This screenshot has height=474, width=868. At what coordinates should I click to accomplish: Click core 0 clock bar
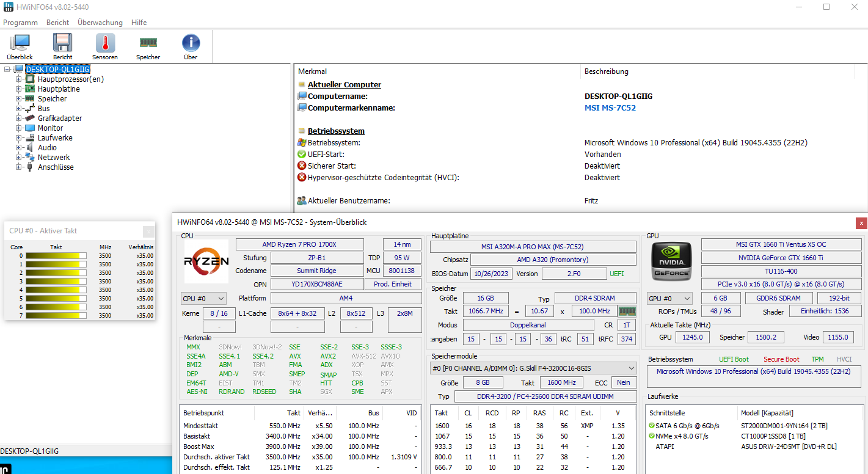coord(56,256)
